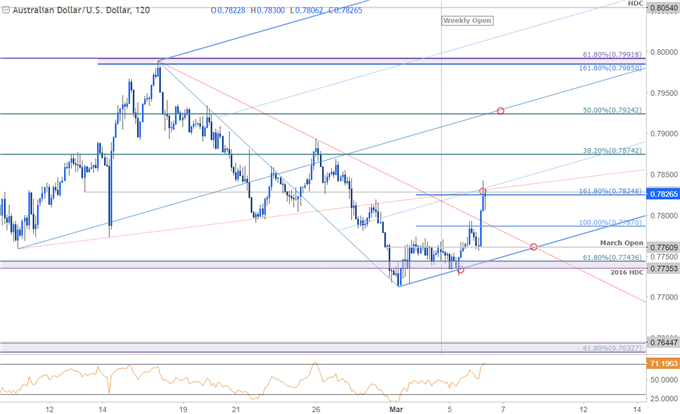The image size is (680, 414).
Task: Click the 161.80%(0.79850) Fibonacci label
Action: [610, 68]
